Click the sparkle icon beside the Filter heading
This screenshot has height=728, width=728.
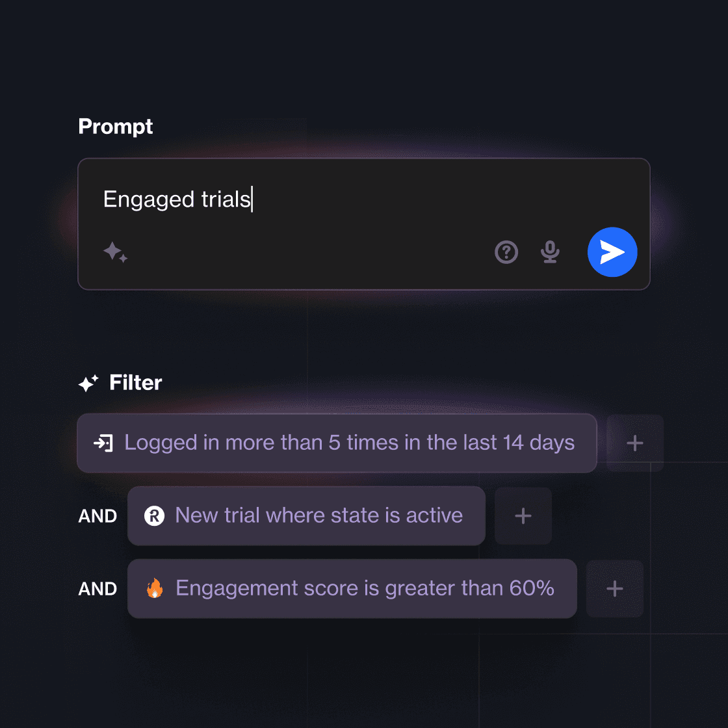pyautogui.click(x=88, y=383)
